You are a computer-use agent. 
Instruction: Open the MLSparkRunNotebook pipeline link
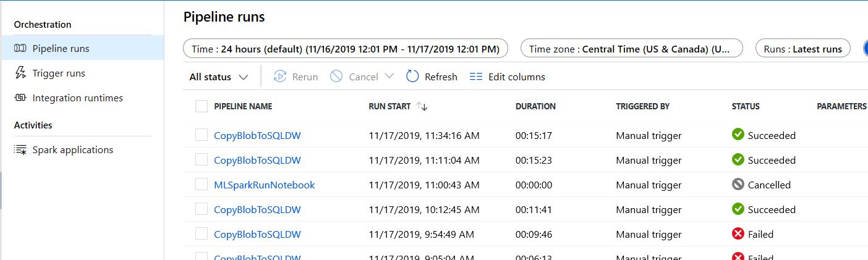pyautogui.click(x=264, y=185)
